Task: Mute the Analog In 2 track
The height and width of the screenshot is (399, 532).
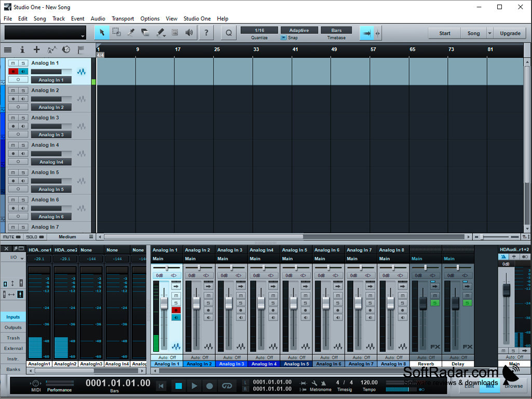Action: [13, 91]
